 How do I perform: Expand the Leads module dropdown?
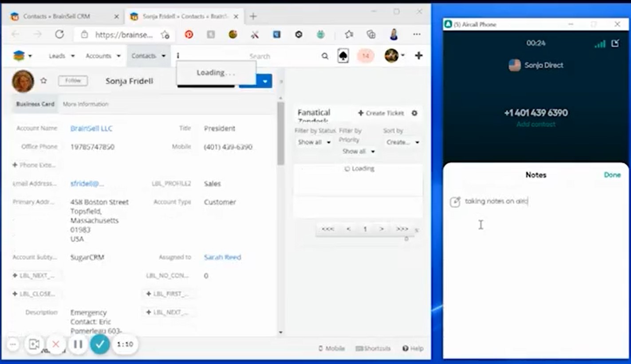(x=73, y=56)
